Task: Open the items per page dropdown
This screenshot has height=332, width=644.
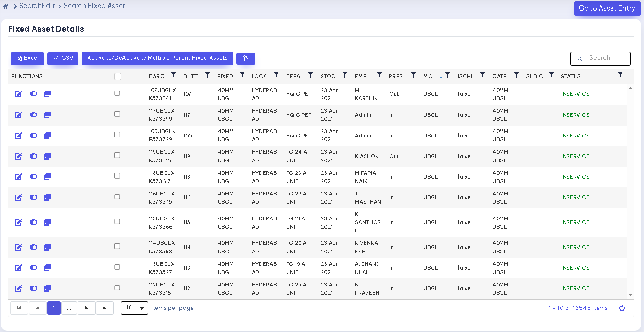Action: click(x=134, y=308)
